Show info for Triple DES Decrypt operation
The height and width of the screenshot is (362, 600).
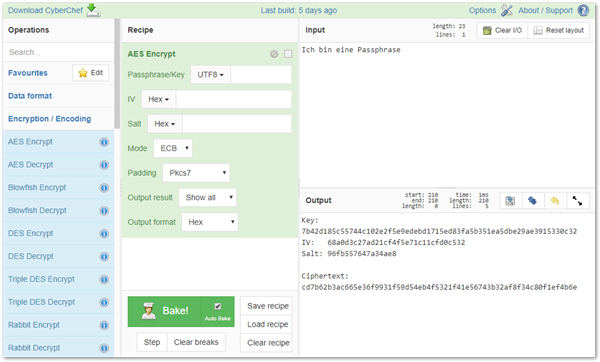click(104, 302)
